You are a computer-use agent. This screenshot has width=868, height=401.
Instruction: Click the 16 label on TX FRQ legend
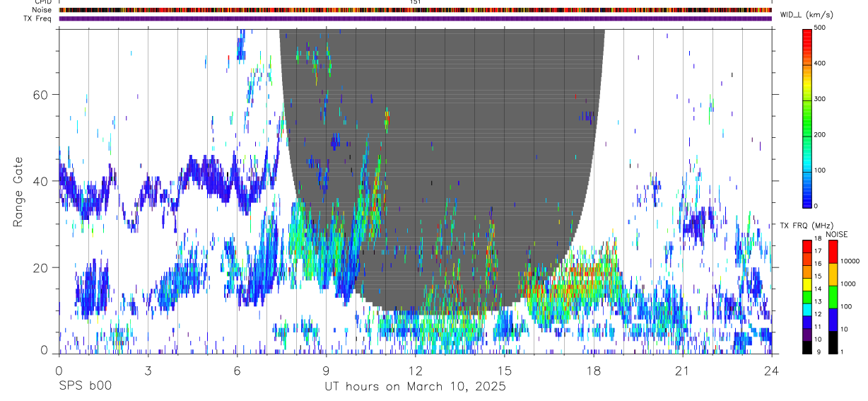(818, 264)
